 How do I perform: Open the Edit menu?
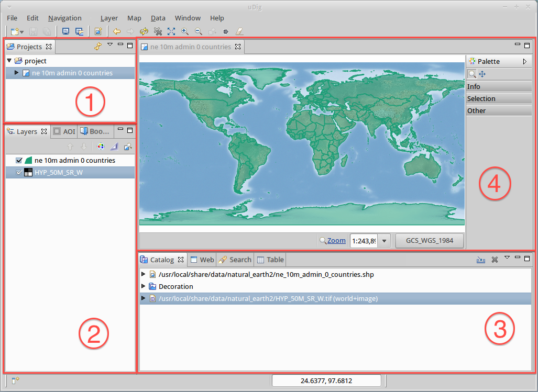[32, 18]
